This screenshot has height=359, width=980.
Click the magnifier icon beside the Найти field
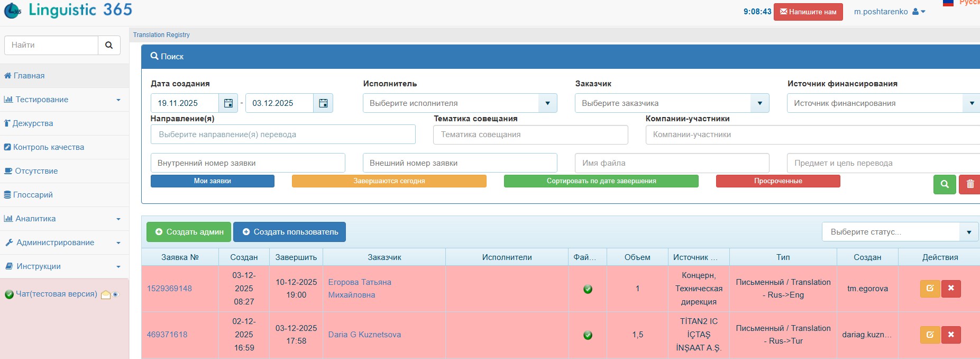pos(109,45)
